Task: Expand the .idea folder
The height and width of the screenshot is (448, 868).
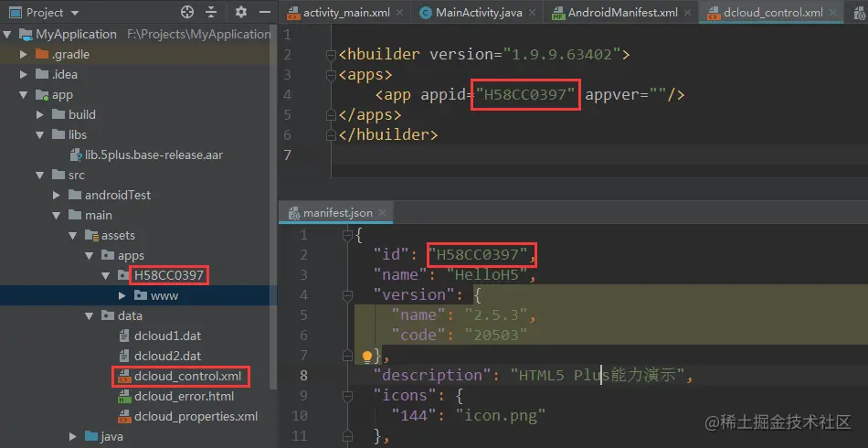Action: coord(23,74)
